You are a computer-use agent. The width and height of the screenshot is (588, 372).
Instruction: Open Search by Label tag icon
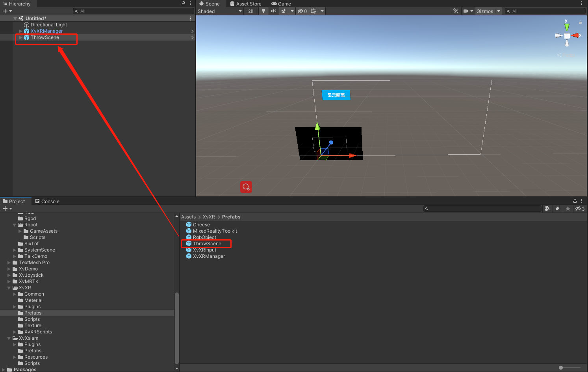click(557, 209)
